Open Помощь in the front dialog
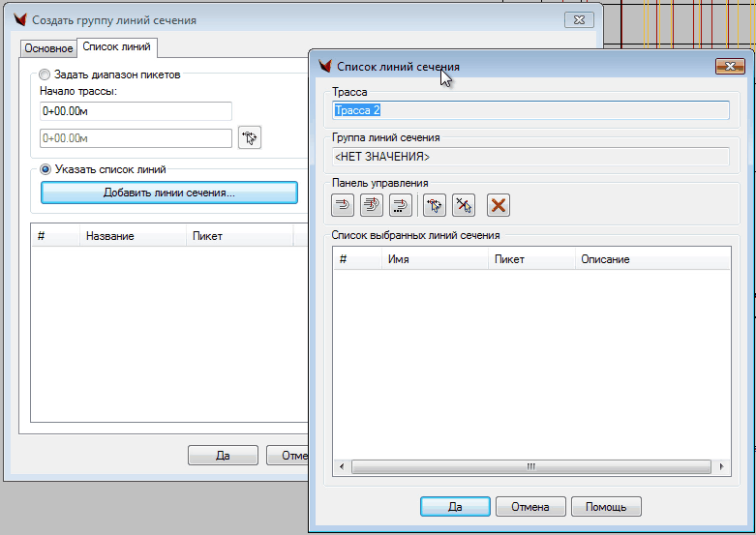This screenshot has width=756, height=535. tap(606, 506)
